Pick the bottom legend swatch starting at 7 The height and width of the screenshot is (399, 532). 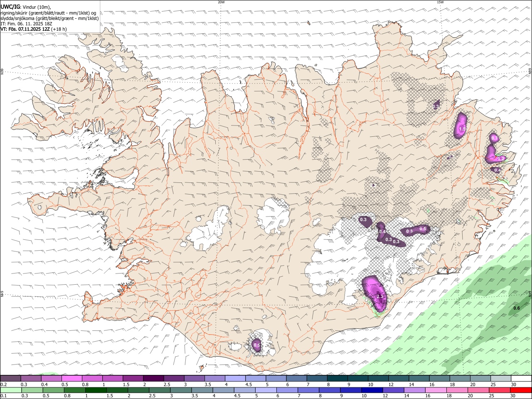point(308,390)
